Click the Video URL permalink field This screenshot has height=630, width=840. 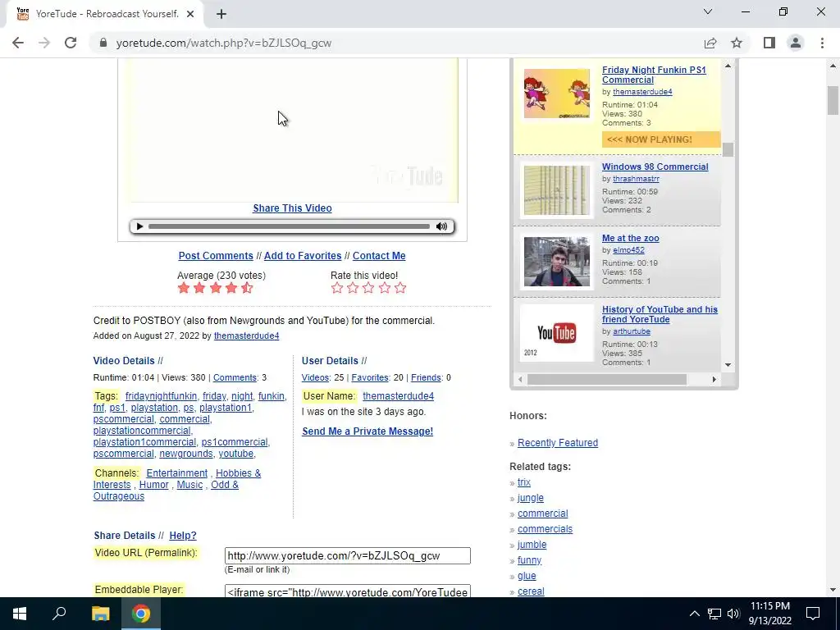pyautogui.click(x=347, y=556)
